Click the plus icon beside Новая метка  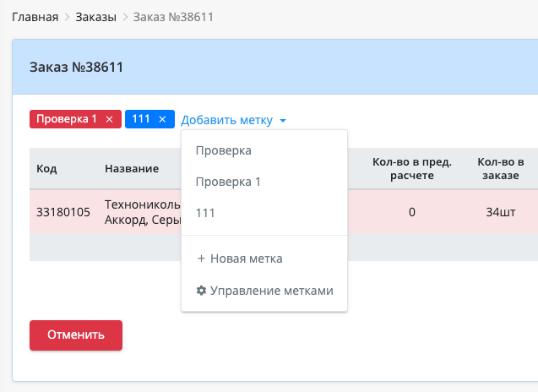[x=201, y=259]
